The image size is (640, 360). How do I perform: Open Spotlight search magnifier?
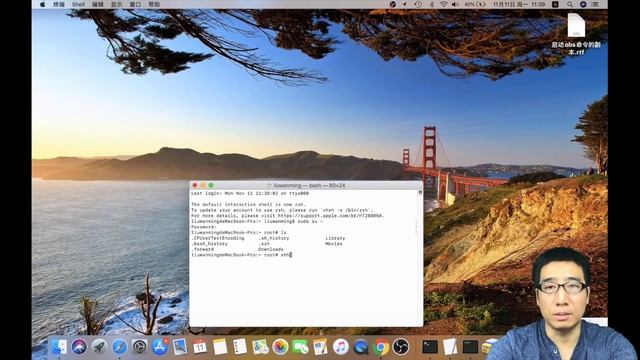click(570, 4)
